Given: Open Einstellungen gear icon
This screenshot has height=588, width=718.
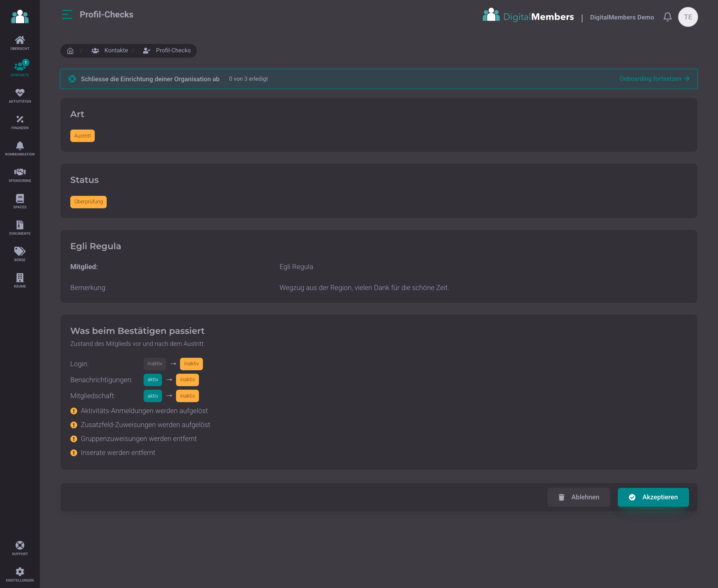Looking at the screenshot, I should tap(20, 571).
